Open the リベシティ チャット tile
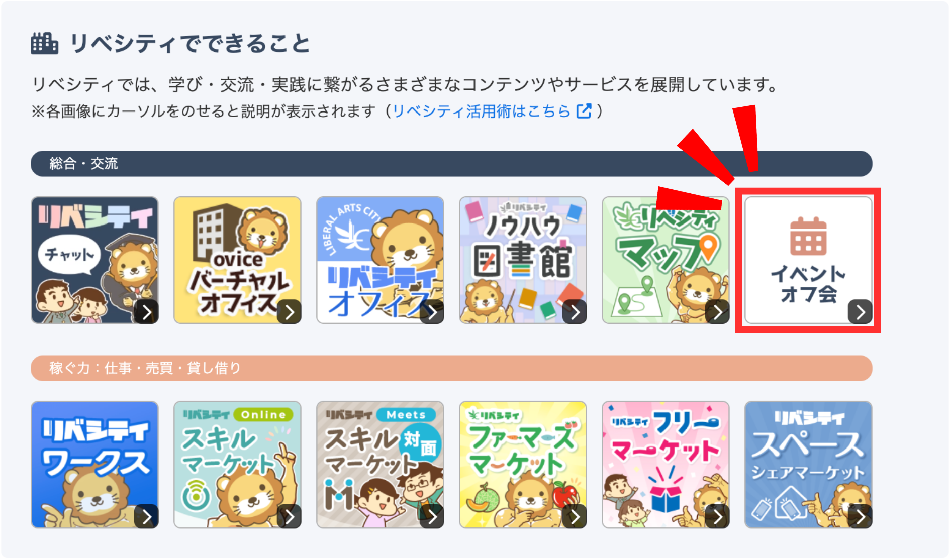This screenshot has width=950, height=560. (94, 260)
